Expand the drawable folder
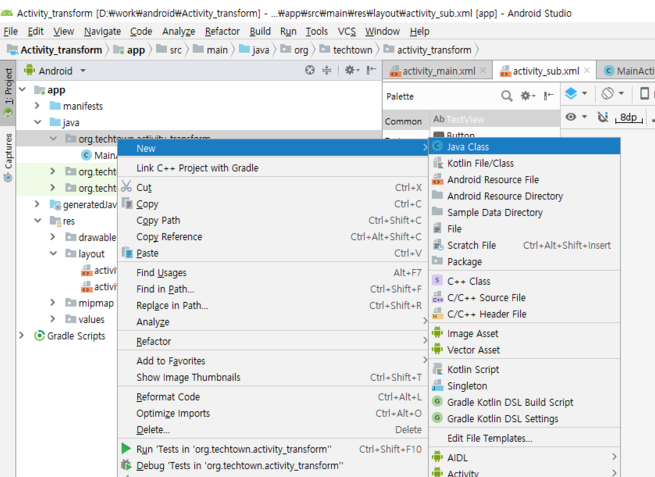The width and height of the screenshot is (655, 477). pyautogui.click(x=53, y=237)
